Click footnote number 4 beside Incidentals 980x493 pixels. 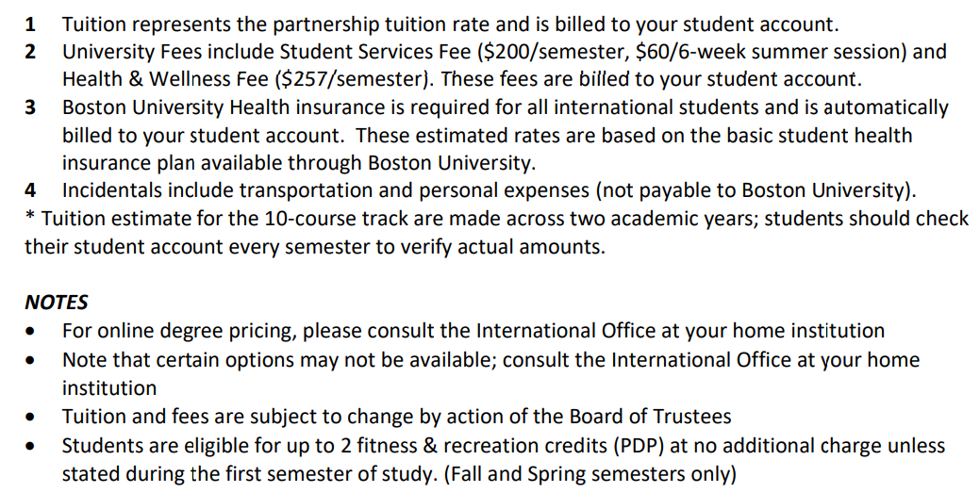(x=30, y=191)
